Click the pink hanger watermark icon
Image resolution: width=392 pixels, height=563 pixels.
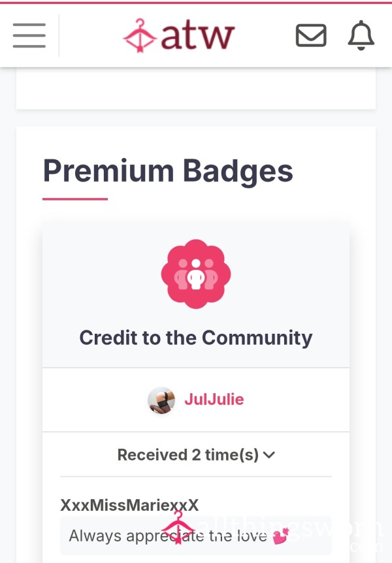178,528
